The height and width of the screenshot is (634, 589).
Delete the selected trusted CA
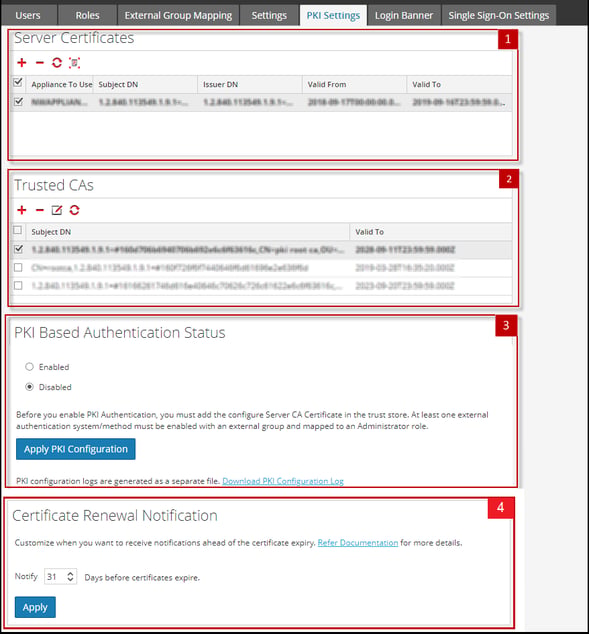(x=40, y=210)
